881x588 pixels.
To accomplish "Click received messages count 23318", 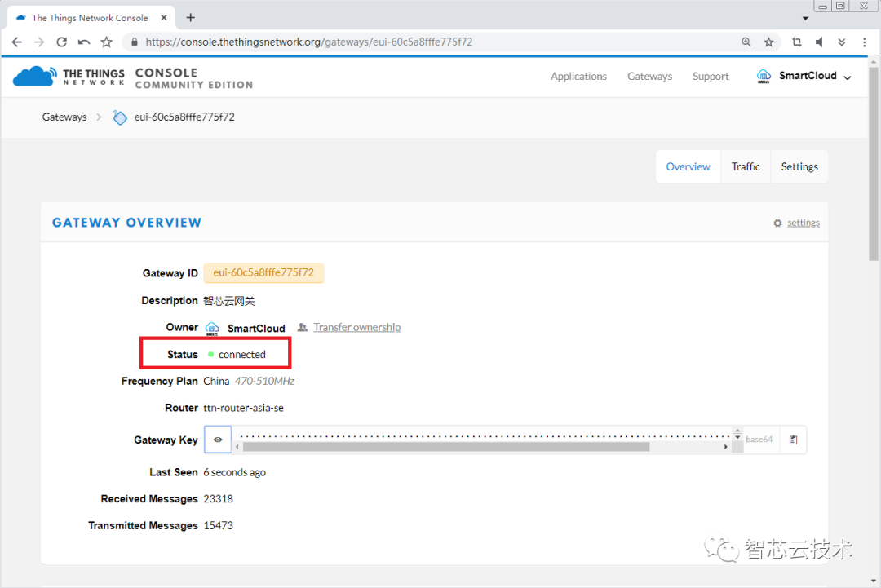I will tap(218, 499).
